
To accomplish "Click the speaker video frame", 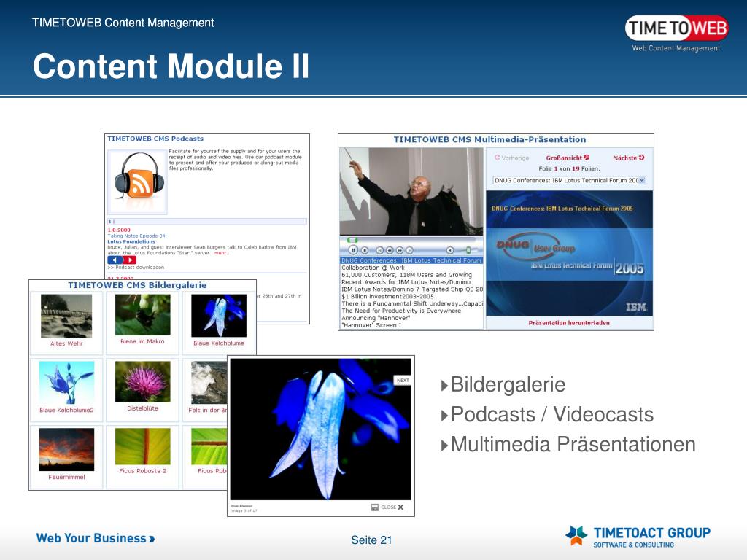I will tap(411, 192).
